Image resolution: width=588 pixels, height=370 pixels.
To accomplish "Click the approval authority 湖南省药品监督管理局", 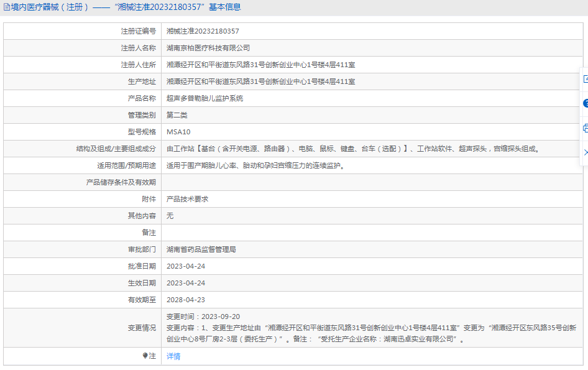I will (201, 249).
